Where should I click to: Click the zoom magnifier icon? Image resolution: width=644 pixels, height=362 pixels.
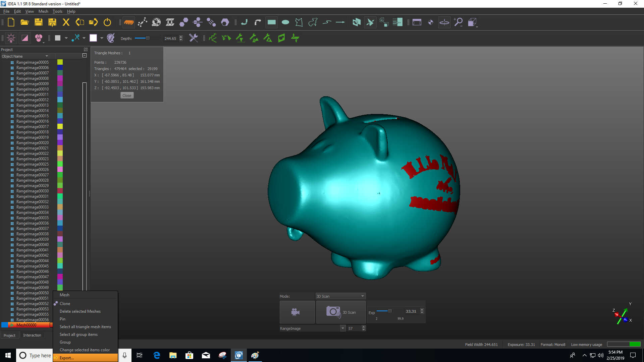458,22
